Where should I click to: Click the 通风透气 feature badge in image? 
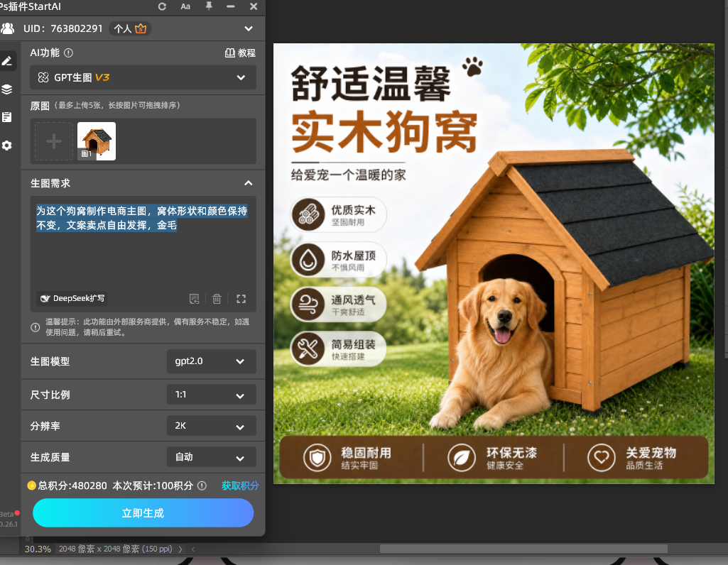[339, 305]
